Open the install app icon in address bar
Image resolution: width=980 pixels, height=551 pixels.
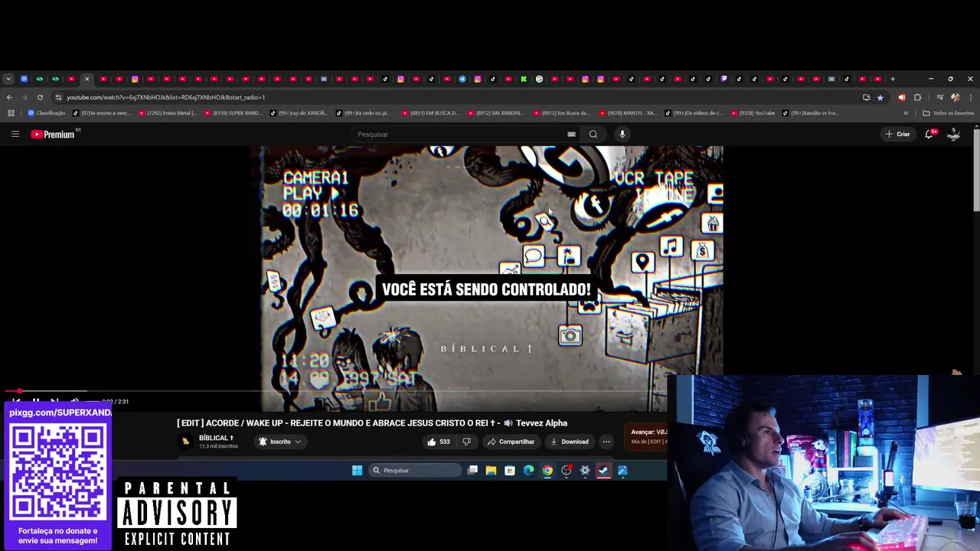(x=866, y=97)
